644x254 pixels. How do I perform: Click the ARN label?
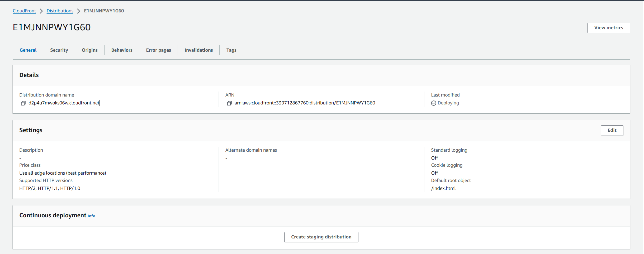[230, 95]
